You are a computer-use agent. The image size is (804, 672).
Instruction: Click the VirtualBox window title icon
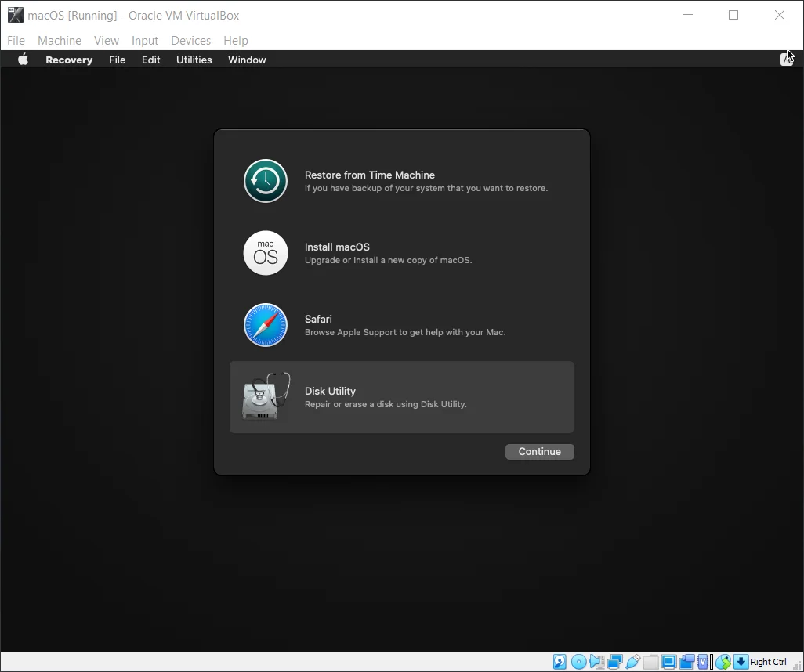click(16, 16)
